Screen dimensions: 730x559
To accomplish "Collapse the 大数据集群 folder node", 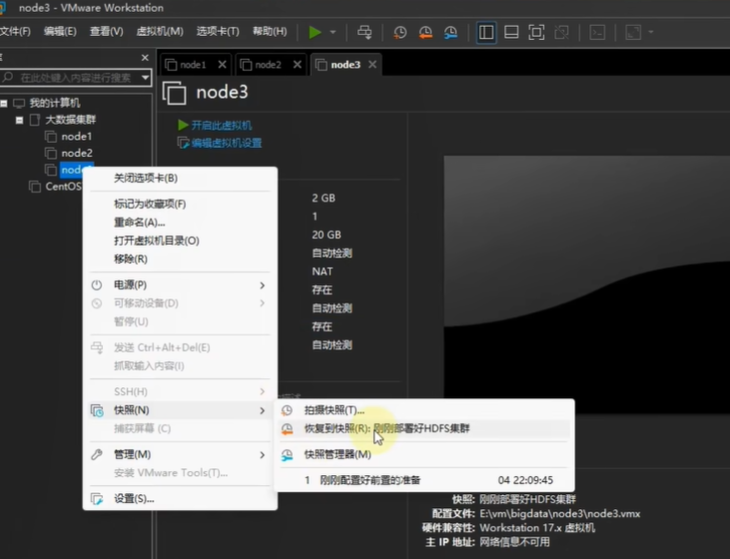I will click(x=19, y=120).
